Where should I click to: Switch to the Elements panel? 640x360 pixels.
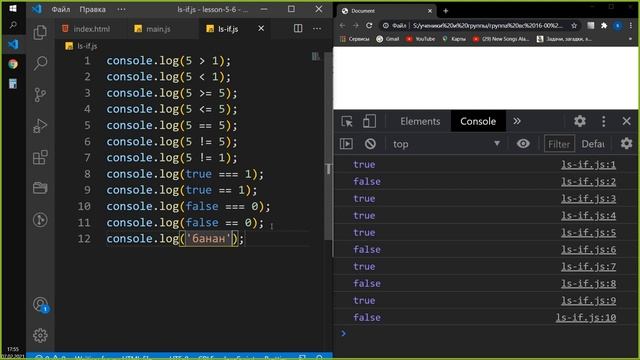(420, 121)
